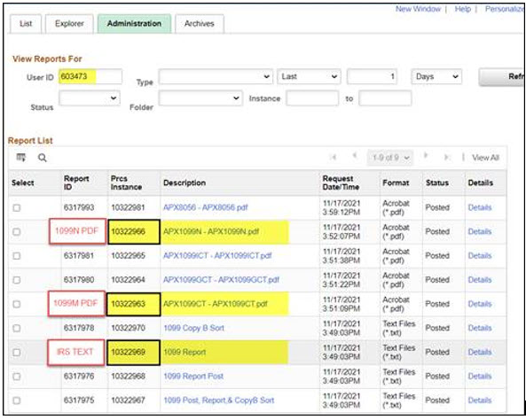Go to first page arrow icon

[334, 157]
